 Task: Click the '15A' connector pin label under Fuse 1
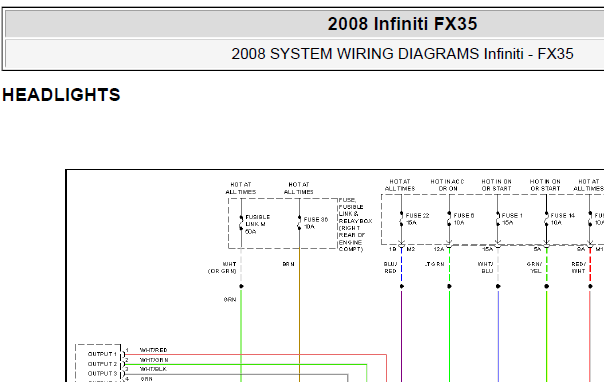point(488,249)
